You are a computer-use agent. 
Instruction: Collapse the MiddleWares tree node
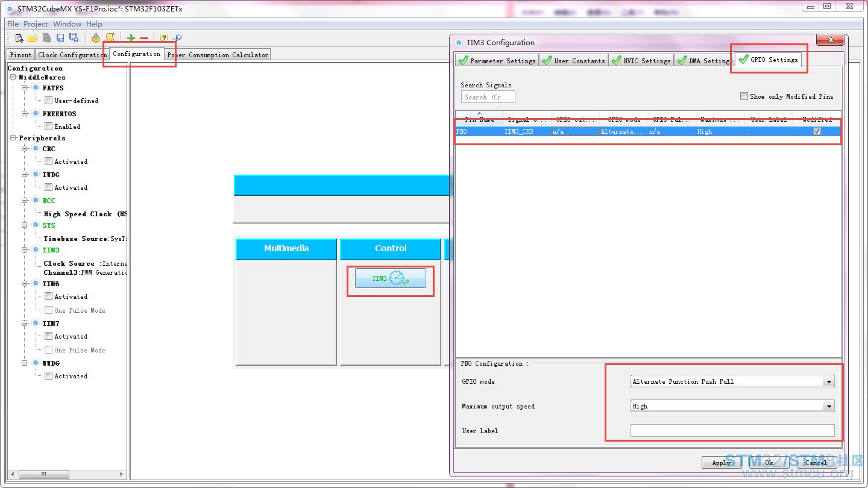[x=14, y=77]
